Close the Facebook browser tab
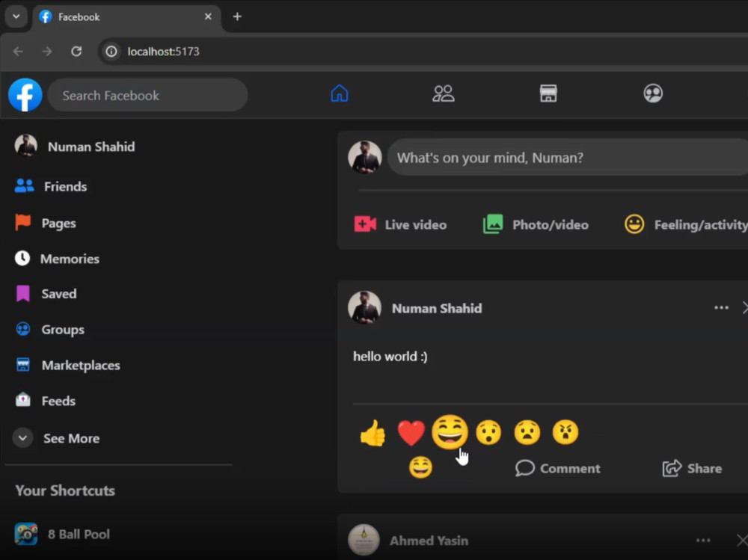 coord(208,16)
